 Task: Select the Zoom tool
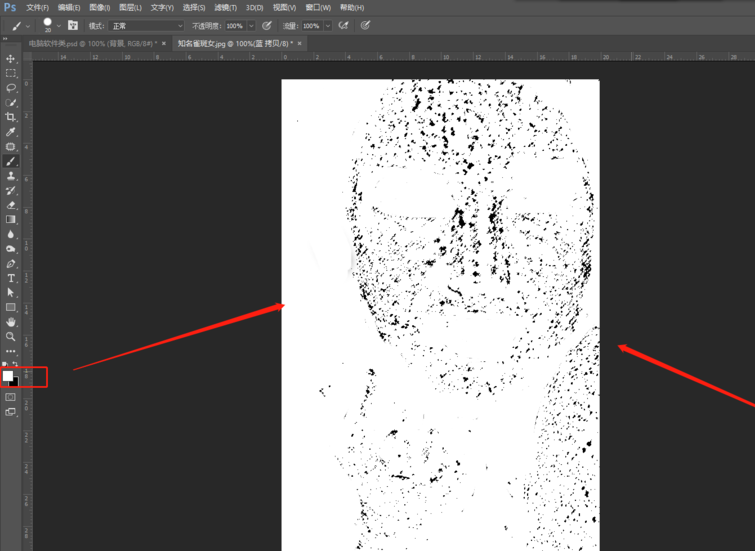click(x=11, y=337)
